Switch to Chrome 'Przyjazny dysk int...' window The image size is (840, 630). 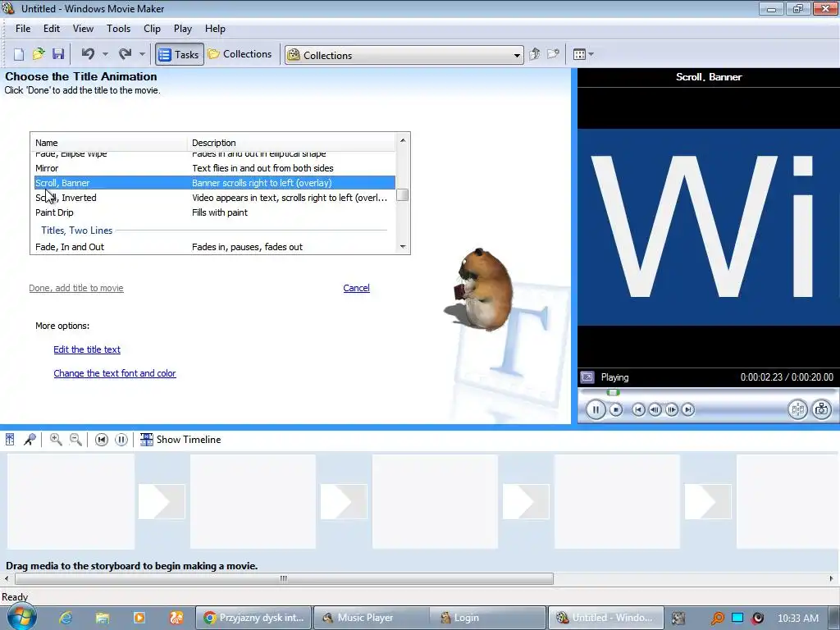tap(254, 618)
